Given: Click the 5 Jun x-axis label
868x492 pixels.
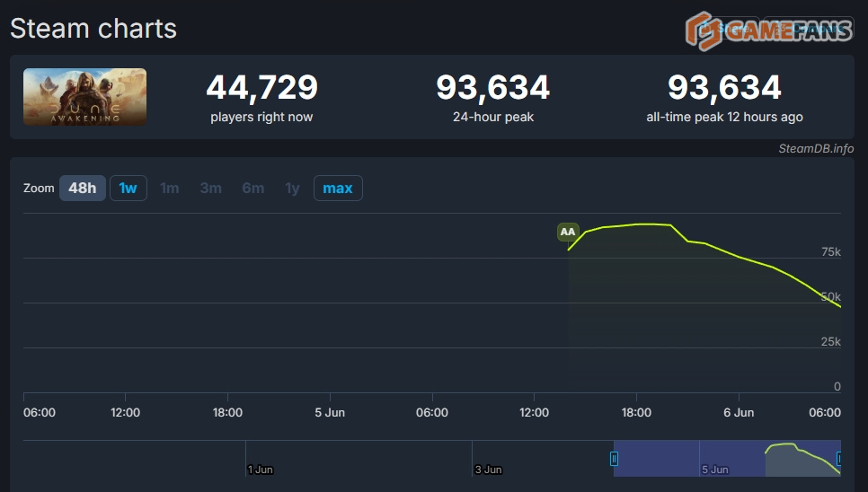Looking at the screenshot, I should point(330,412).
